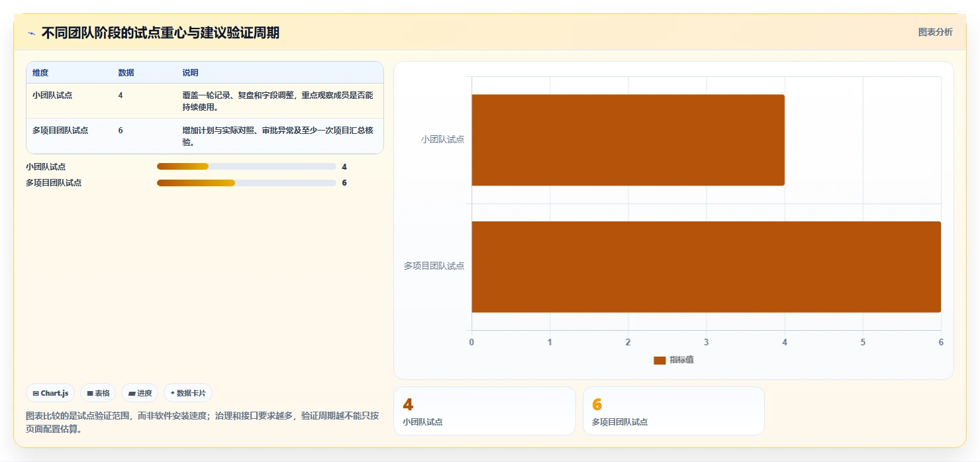This screenshot has width=980, height=462.
Task: Click the description starting 增加计划与实际对照
Action: 277,136
